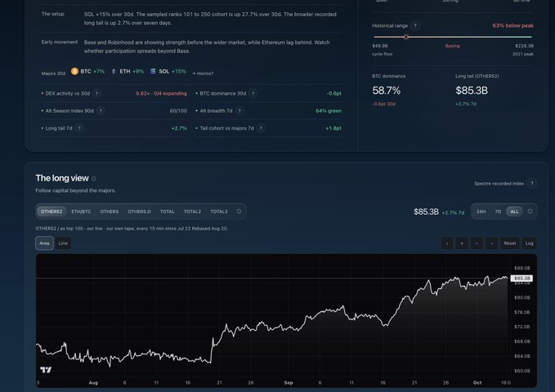Click the Long tail $85.3B value
The height and width of the screenshot is (392, 555).
point(472,91)
